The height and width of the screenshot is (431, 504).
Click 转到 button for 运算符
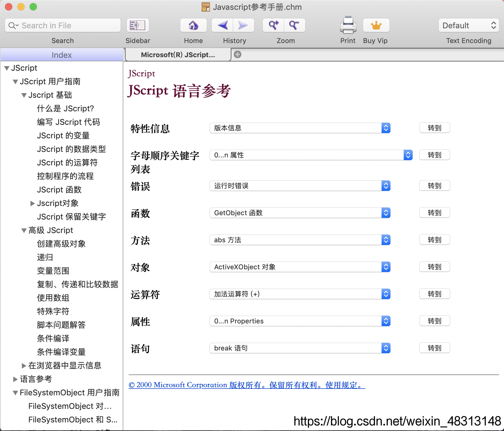[x=434, y=294]
